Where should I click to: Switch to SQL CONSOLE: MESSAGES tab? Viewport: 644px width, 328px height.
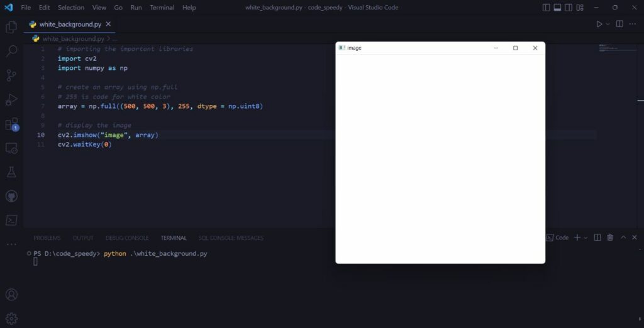pyautogui.click(x=231, y=238)
